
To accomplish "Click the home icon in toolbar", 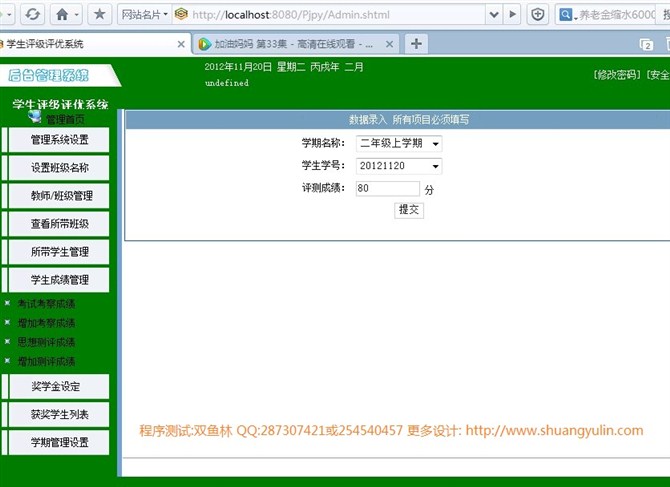I will 62,15.
